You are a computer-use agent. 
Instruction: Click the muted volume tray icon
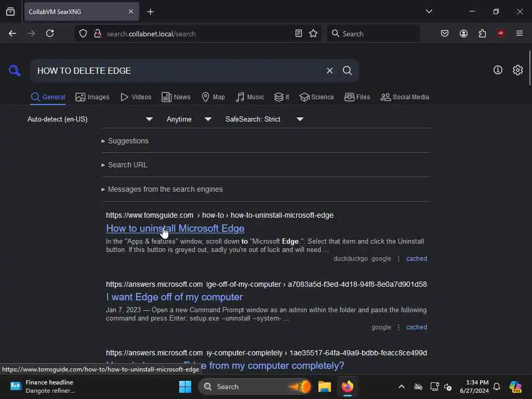(448, 387)
